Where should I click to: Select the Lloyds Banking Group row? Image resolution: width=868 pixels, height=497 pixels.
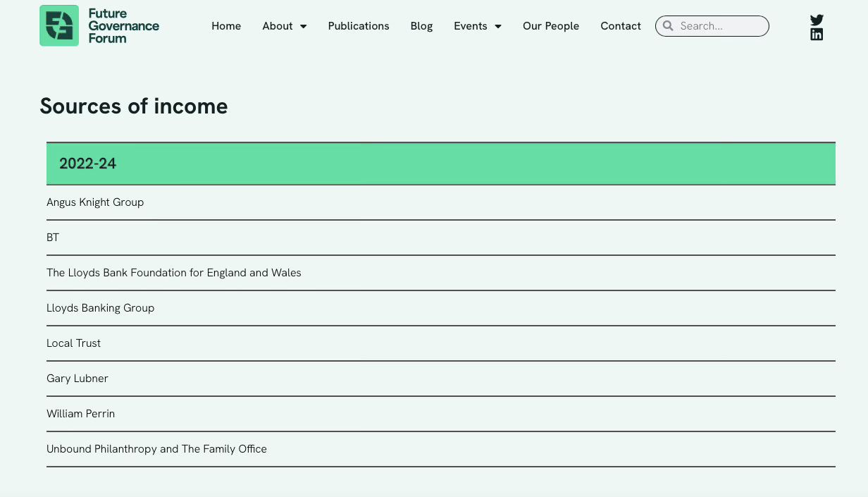(x=441, y=308)
